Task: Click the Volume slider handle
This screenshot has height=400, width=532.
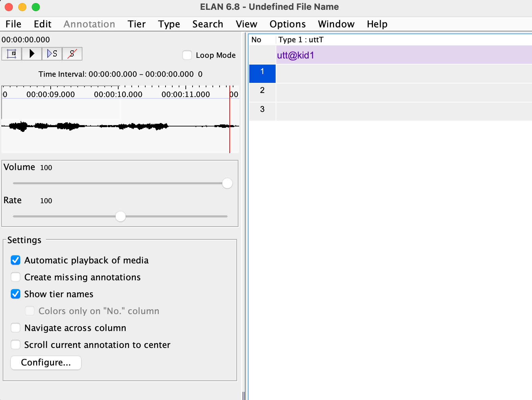Action: click(227, 183)
